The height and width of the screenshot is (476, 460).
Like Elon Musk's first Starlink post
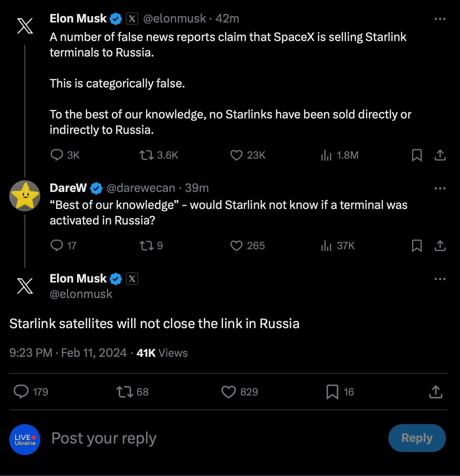(236, 155)
